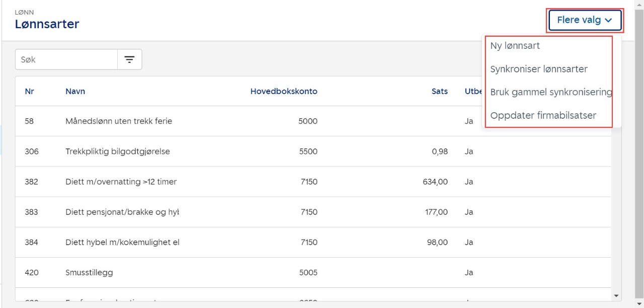The height and width of the screenshot is (308, 644).
Task: Select Ny lønnsart from menu
Action: (x=515, y=45)
